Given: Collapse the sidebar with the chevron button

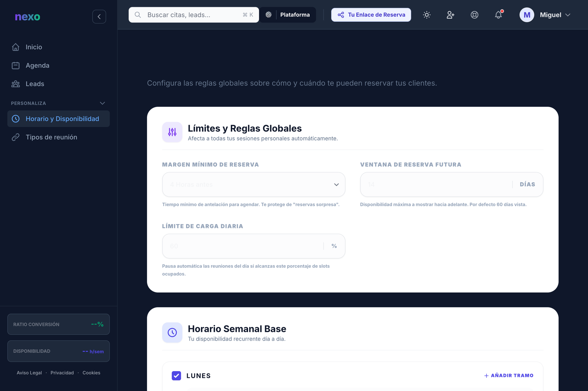Looking at the screenshot, I should (x=99, y=16).
